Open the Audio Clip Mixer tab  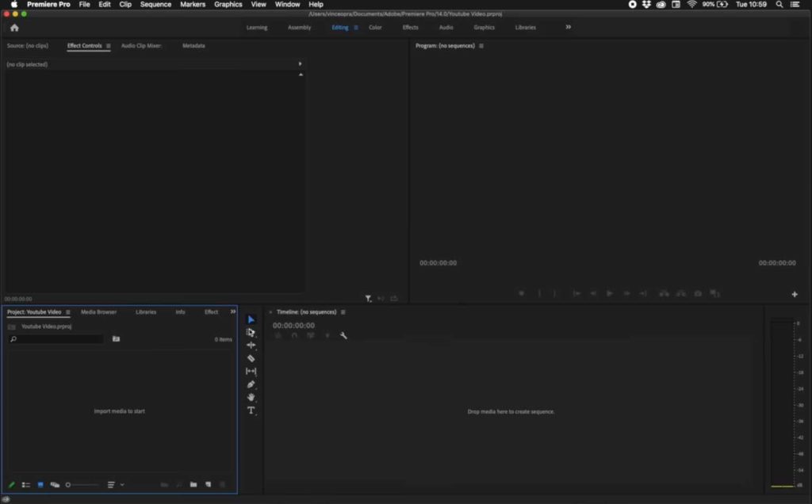pos(141,45)
